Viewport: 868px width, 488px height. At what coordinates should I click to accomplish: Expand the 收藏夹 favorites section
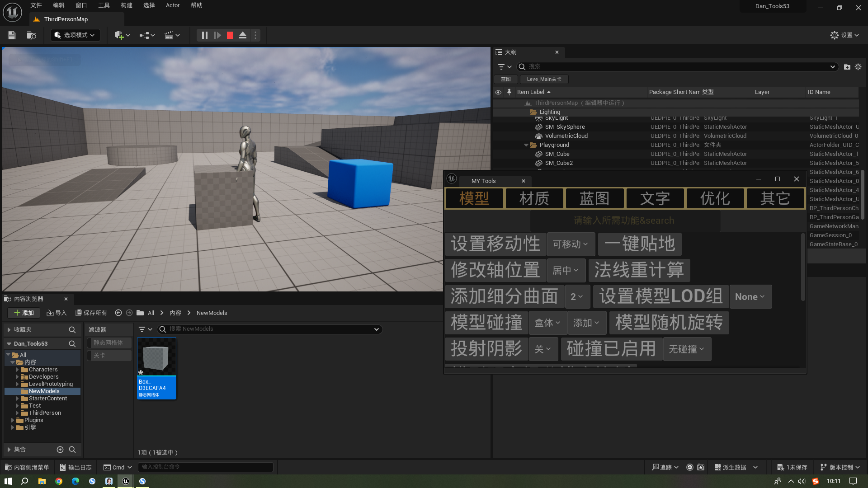[x=9, y=330]
